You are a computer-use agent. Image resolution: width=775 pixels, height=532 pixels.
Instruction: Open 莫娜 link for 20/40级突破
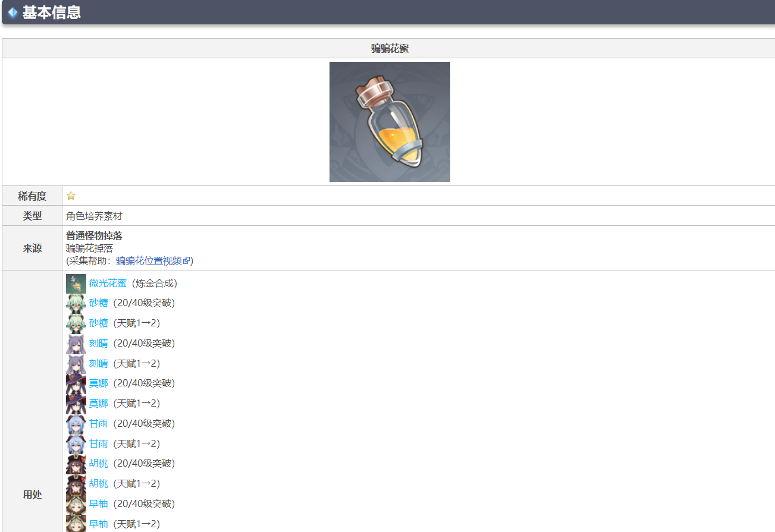(x=99, y=383)
